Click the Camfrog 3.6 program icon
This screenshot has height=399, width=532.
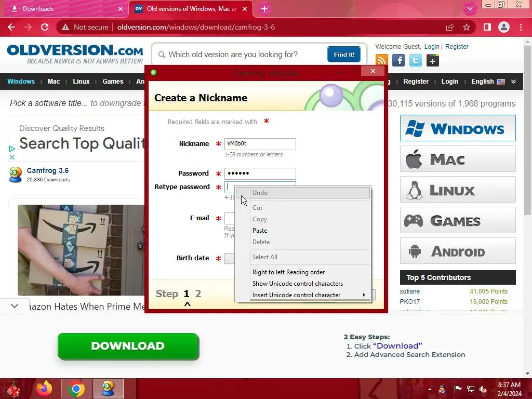point(16,175)
